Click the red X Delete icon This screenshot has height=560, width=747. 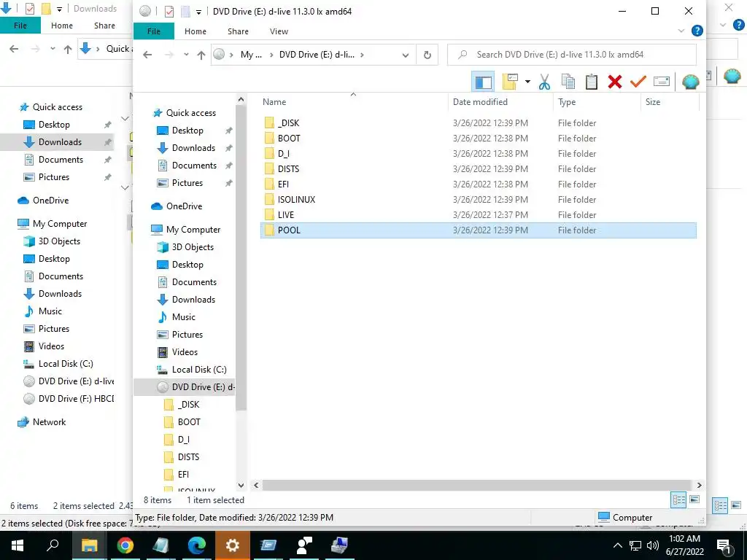tap(614, 82)
